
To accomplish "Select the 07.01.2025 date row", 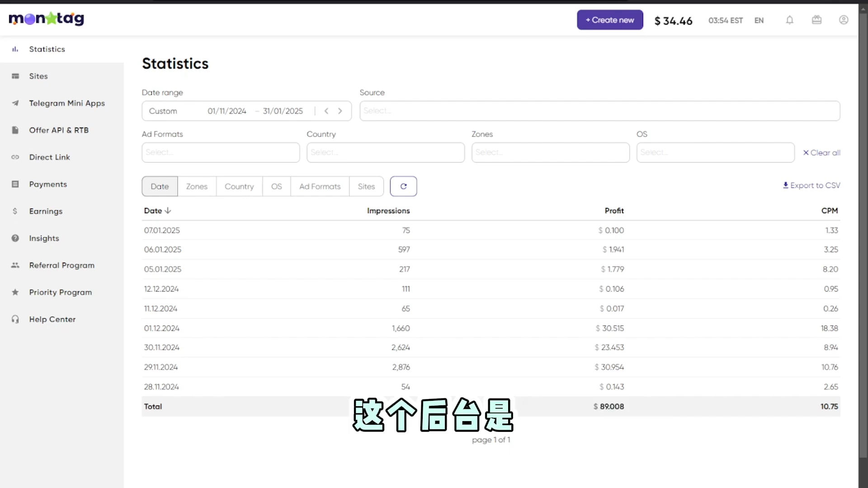I will pyautogui.click(x=491, y=230).
